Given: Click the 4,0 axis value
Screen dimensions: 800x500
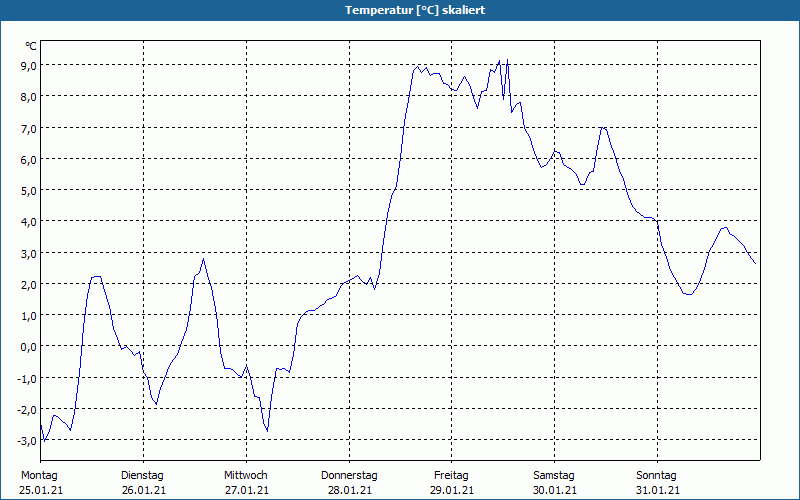Looking at the screenshot, I should click(x=29, y=221).
